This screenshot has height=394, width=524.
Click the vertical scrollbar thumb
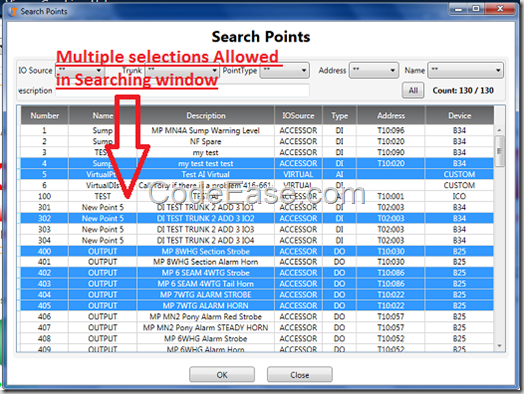(499, 151)
